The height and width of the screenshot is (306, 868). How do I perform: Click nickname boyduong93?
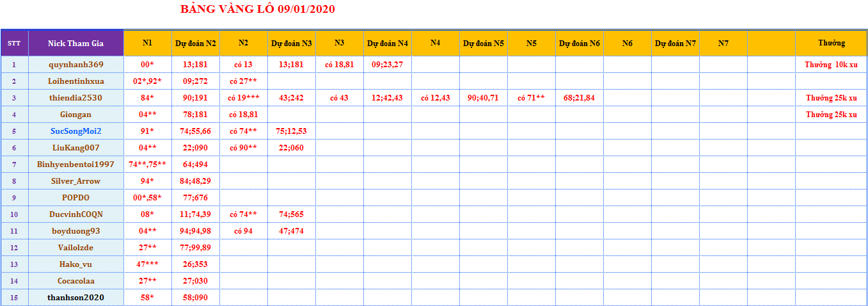(x=76, y=230)
